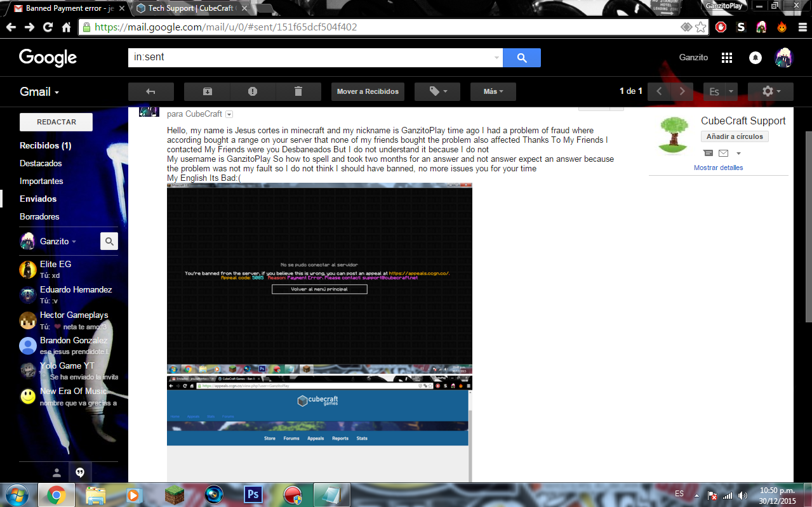
Task: Open the settings gear dropdown
Action: pos(771,91)
